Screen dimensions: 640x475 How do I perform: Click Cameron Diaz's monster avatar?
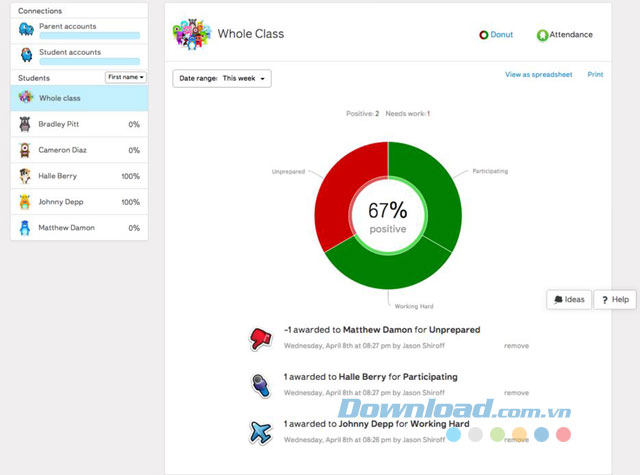click(25, 150)
